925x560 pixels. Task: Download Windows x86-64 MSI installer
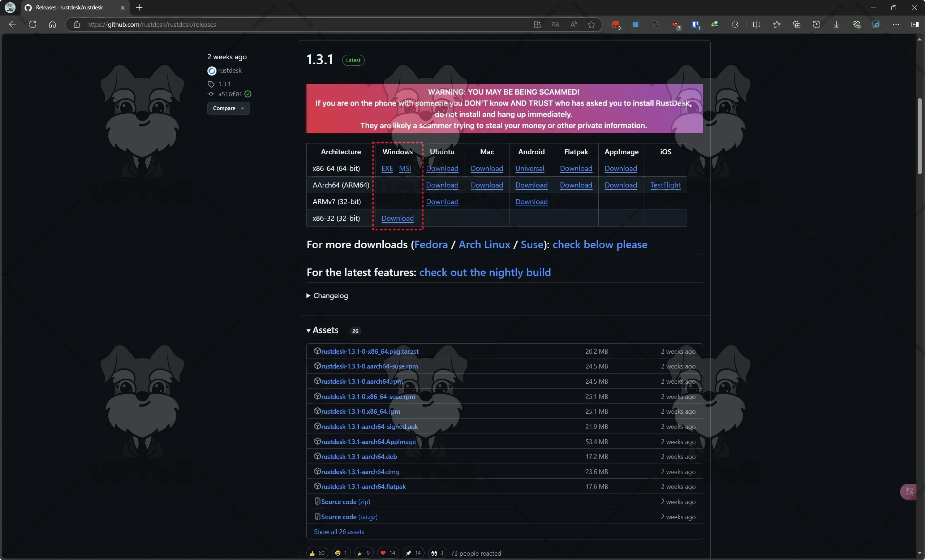coord(405,168)
